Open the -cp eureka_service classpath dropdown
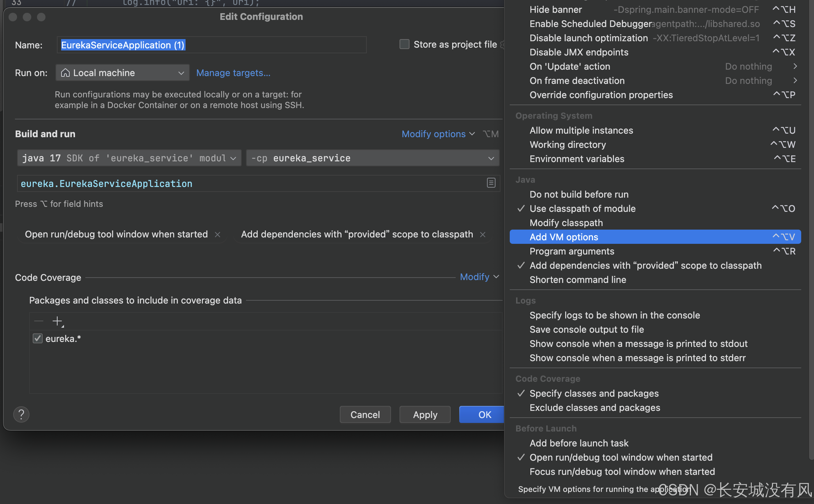This screenshot has width=814, height=504. coord(373,158)
